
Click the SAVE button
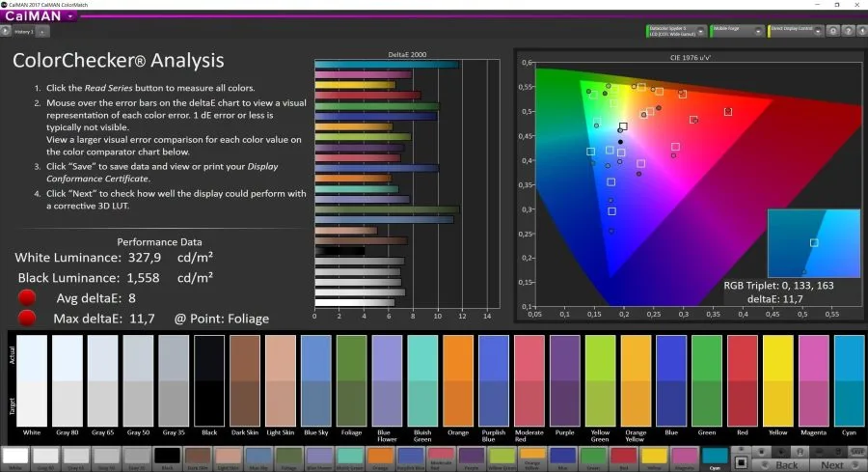coord(857,452)
